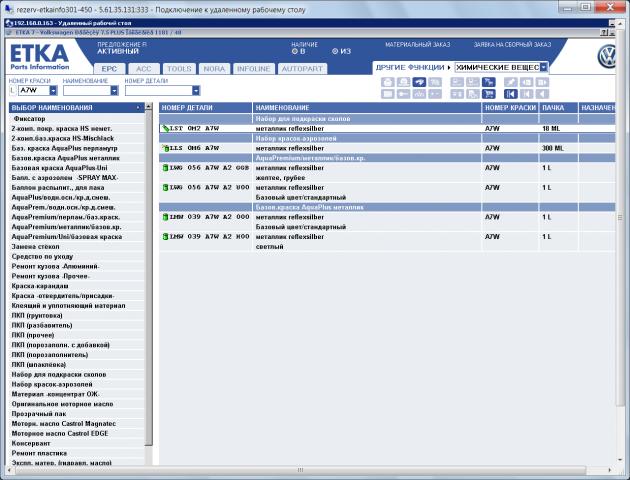
Task: Click the НОМЕР КРАСКИ column header in the table
Action: tap(510, 108)
